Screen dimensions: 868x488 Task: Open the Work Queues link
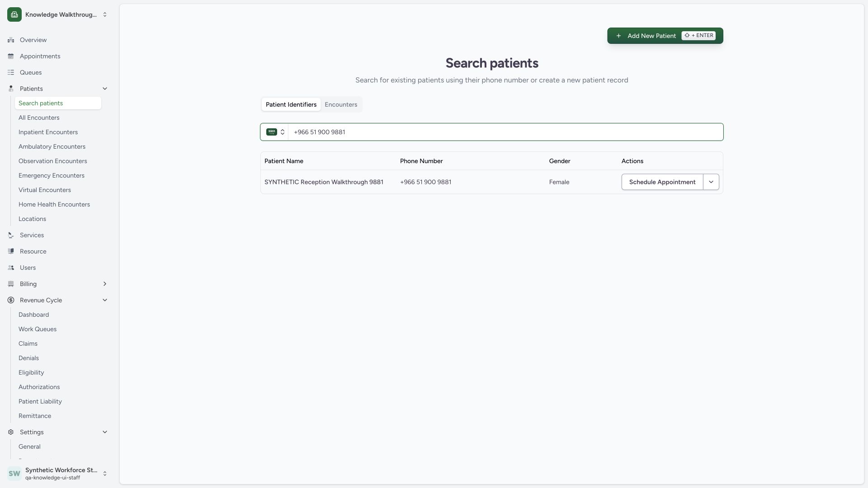[58, 329]
